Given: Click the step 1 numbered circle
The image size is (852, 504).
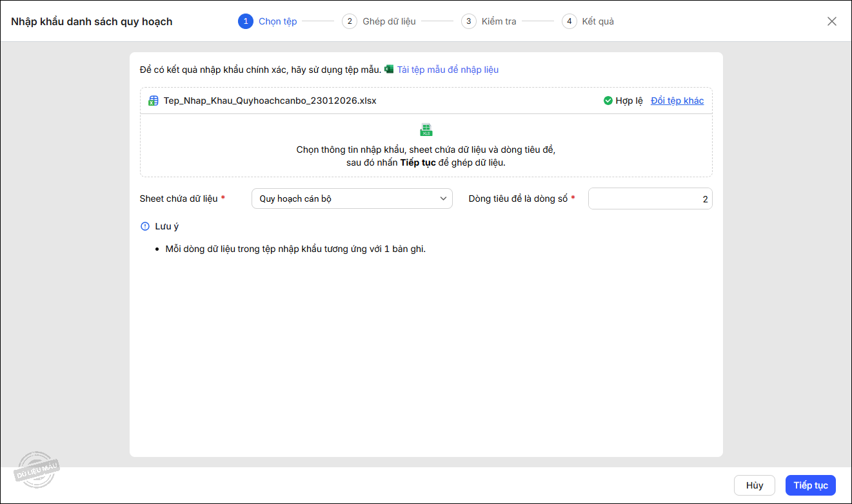Looking at the screenshot, I should coord(245,21).
